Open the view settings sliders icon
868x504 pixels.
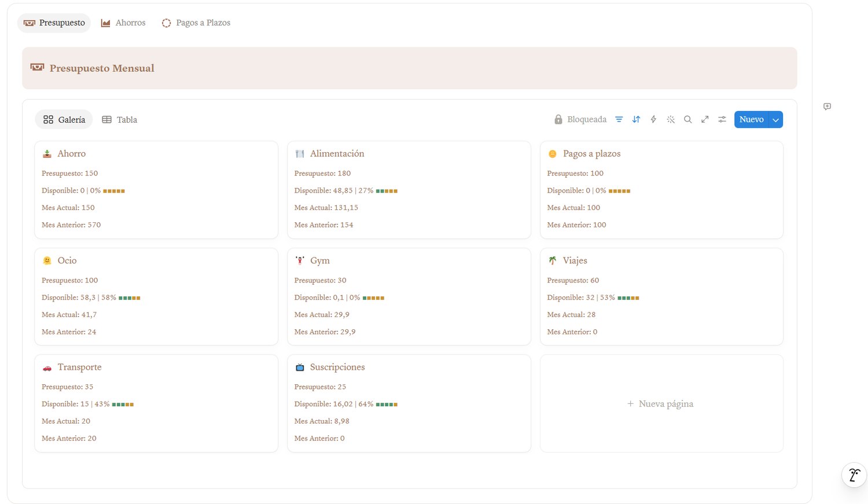722,120
